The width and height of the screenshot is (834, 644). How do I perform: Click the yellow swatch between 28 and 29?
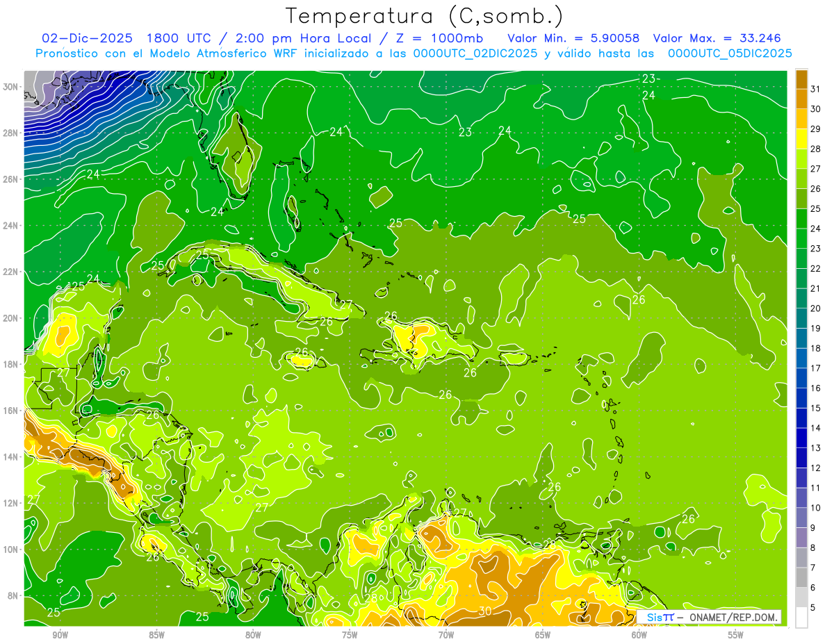click(x=801, y=138)
